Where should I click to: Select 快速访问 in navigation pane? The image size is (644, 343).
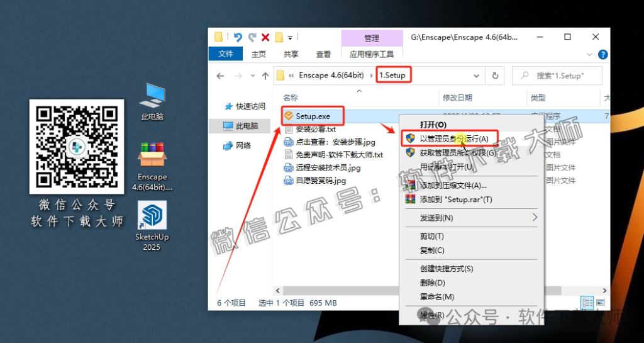tap(245, 106)
